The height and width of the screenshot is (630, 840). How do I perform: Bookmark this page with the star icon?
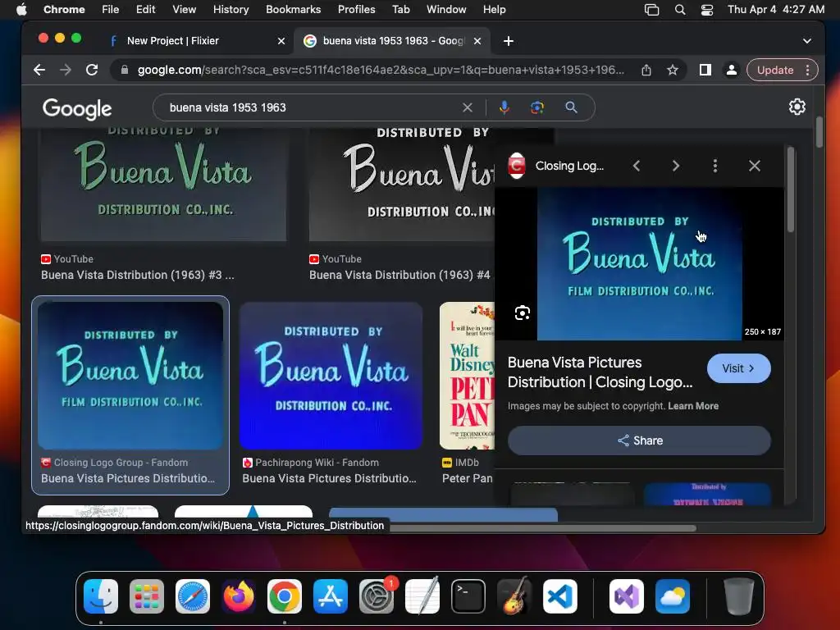click(x=673, y=70)
